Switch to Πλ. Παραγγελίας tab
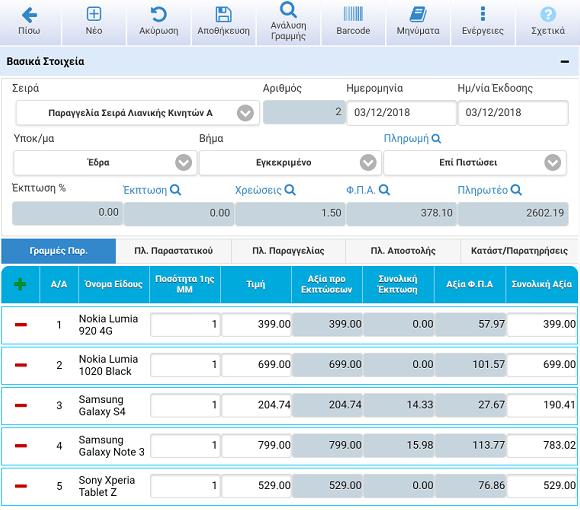The width and height of the screenshot is (580, 510). tap(288, 251)
